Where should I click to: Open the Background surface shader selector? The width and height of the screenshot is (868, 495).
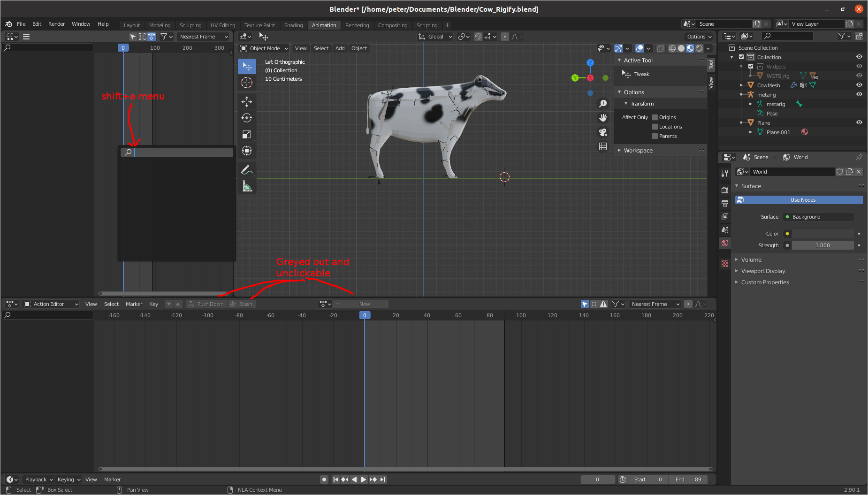[818, 217]
